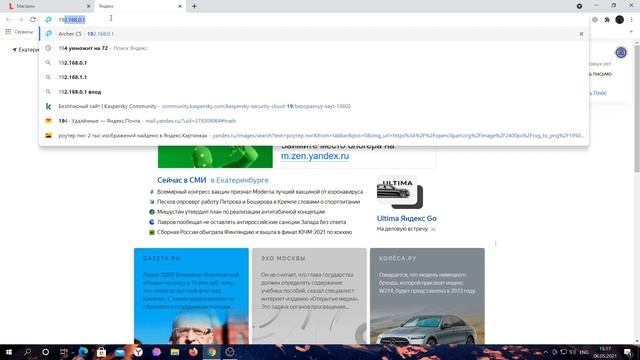Image resolution: width=640 pixels, height=360 pixels.
Task: Click the green Zen banner image
Action: point(215,157)
